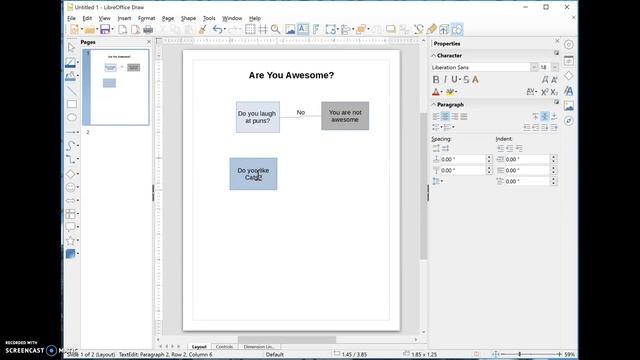Viewport: 640px width, 360px height.
Task: Open the Font Color dropdown arrow
Action: point(442,92)
